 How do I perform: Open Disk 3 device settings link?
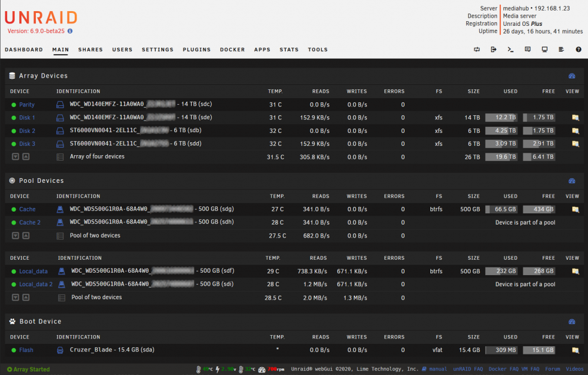(28, 143)
